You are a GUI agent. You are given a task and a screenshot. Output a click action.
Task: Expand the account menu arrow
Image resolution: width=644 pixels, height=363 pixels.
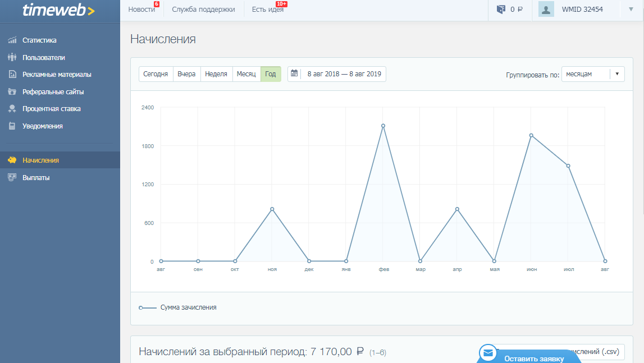click(631, 10)
